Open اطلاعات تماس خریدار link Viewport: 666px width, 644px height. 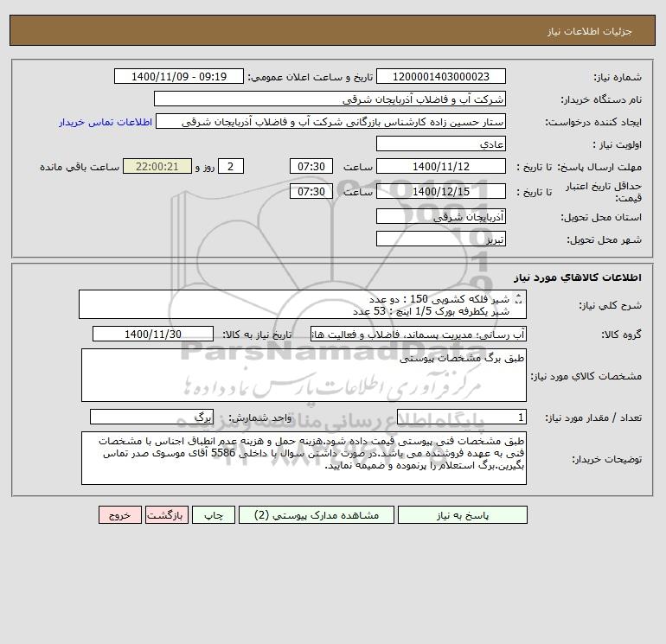click(106, 122)
